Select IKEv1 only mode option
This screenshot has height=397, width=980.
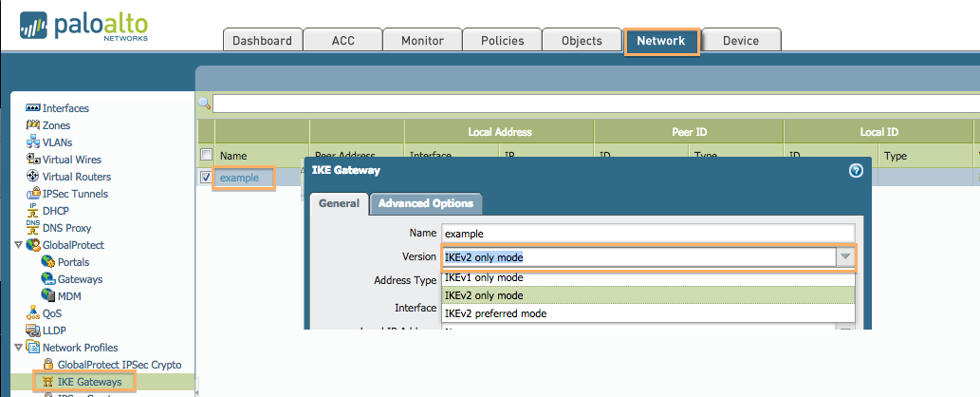point(484,277)
